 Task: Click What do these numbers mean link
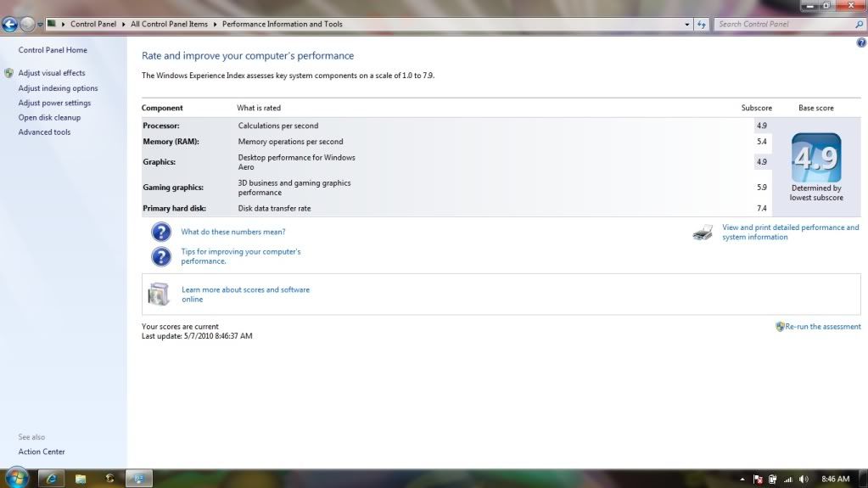tap(233, 232)
